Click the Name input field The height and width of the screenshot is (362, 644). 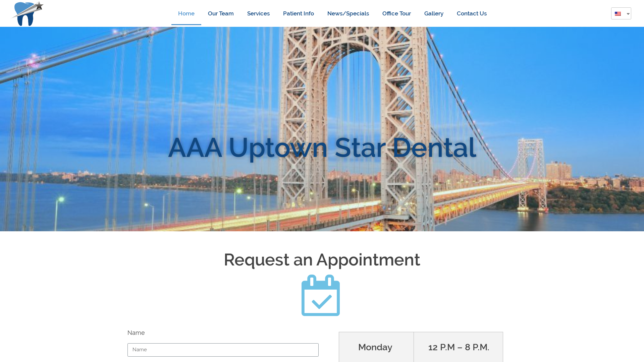point(223,350)
